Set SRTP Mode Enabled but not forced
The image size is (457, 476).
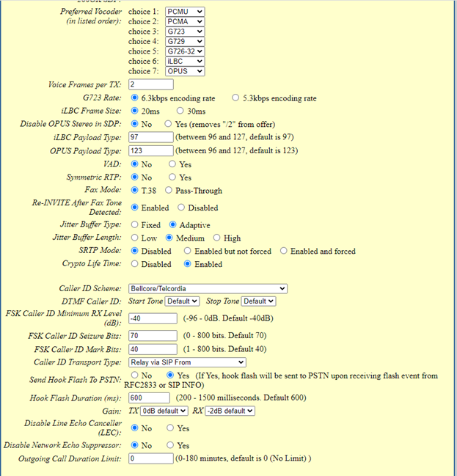187,251
